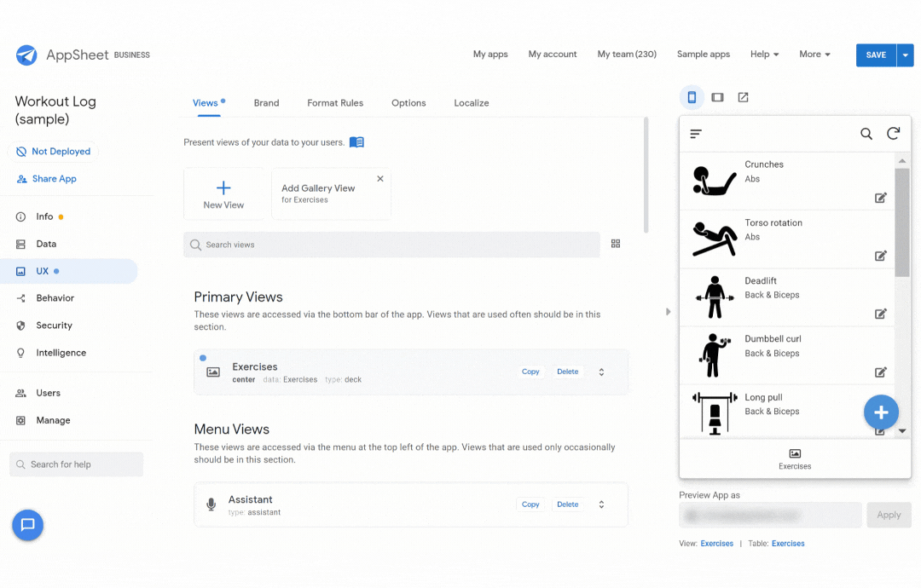This screenshot has height=588, width=921.
Task: Switch to the Format Rules tab
Action: point(335,103)
